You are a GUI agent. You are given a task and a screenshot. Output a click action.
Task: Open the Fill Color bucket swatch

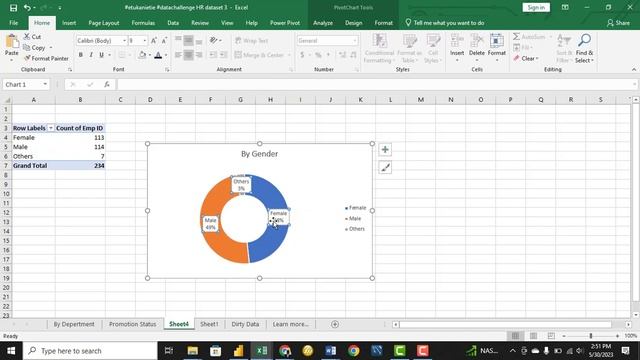point(142,55)
